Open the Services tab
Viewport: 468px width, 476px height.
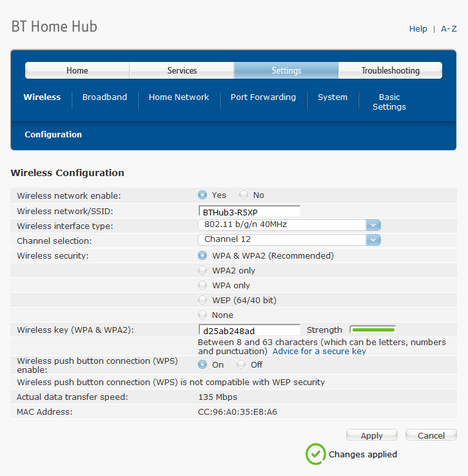(182, 70)
